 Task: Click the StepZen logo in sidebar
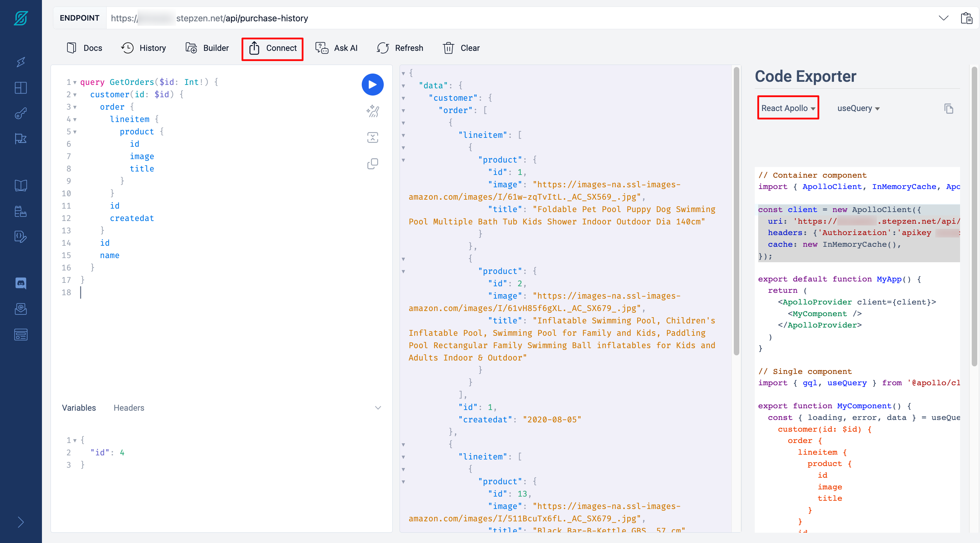[21, 18]
